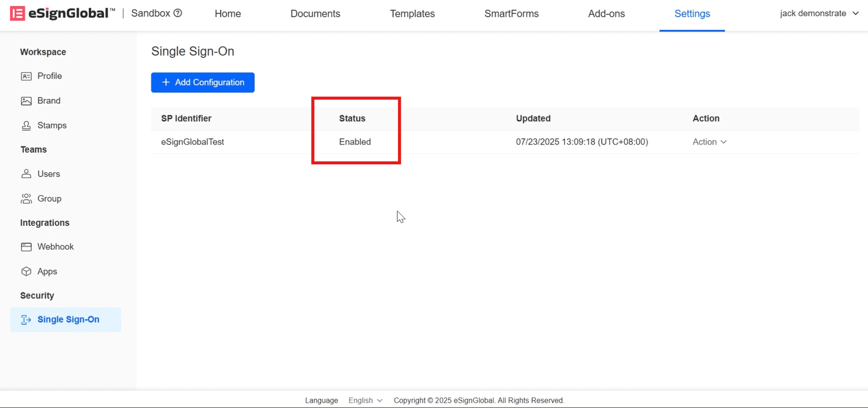Image resolution: width=868 pixels, height=408 pixels.
Task: Click the Webhook icon in Integrations
Action: (26, 247)
